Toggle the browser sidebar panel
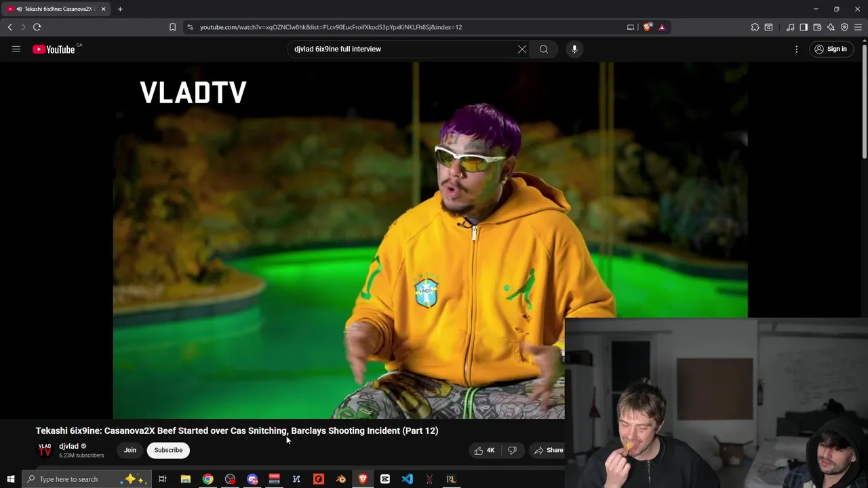868x488 pixels. tap(804, 27)
